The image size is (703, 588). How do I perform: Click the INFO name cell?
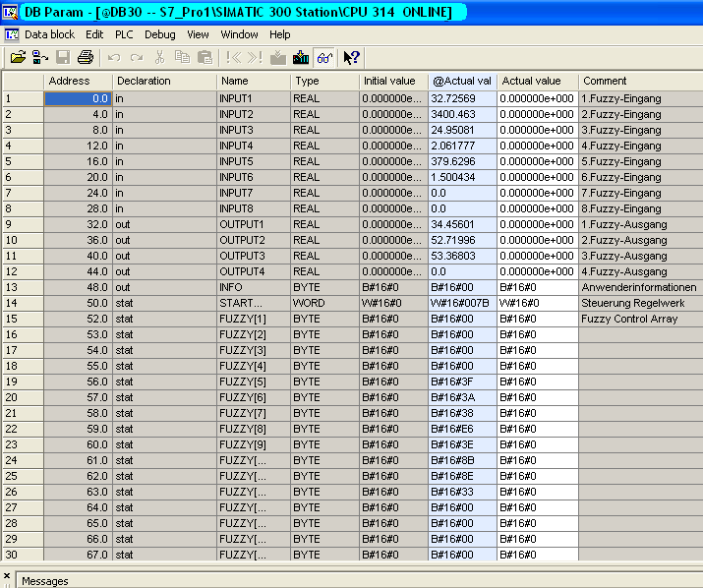(254, 287)
